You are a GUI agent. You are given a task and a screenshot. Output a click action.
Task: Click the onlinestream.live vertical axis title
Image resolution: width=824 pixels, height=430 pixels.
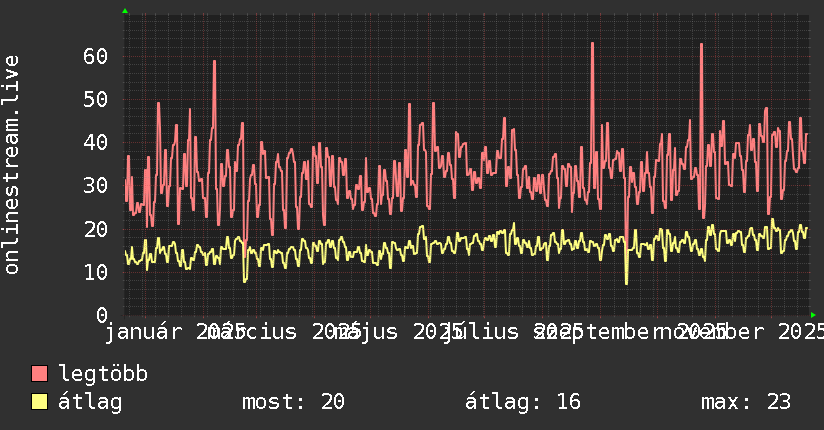click(11, 165)
